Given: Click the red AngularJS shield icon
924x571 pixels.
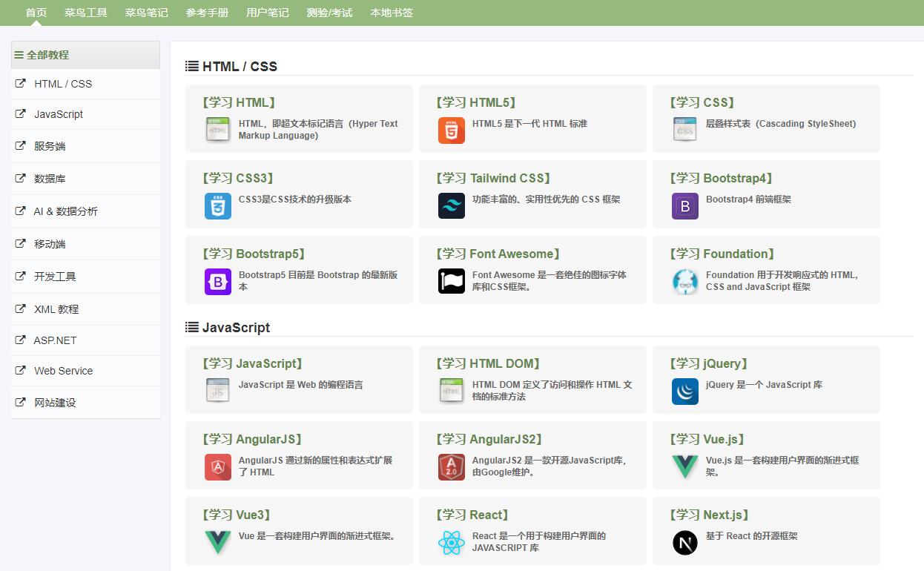Looking at the screenshot, I should pos(218,467).
